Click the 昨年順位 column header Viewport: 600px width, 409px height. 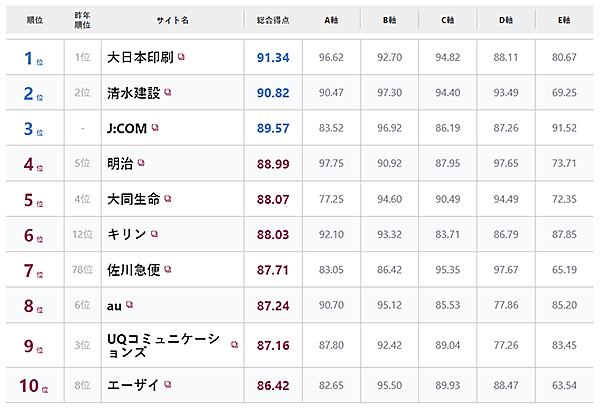(84, 19)
